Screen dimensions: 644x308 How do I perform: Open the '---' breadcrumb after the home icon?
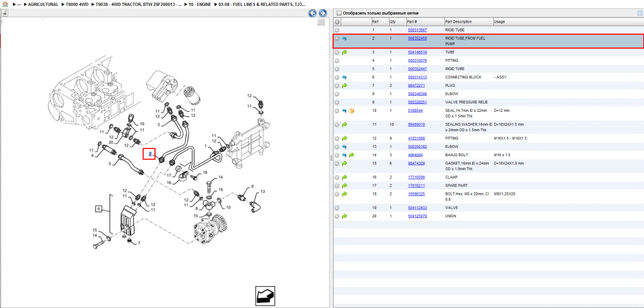19,4
